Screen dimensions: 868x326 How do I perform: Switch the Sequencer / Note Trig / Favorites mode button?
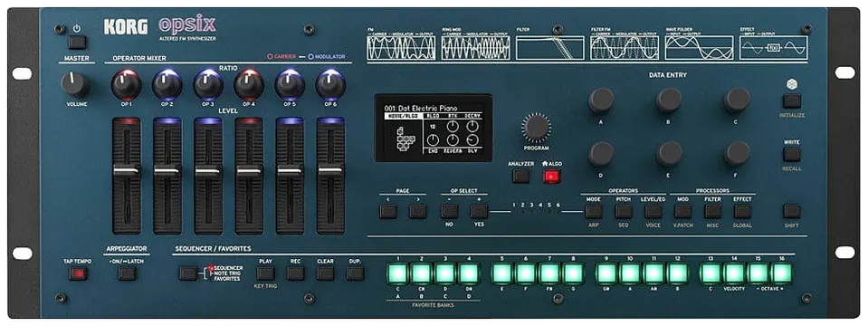(x=187, y=273)
